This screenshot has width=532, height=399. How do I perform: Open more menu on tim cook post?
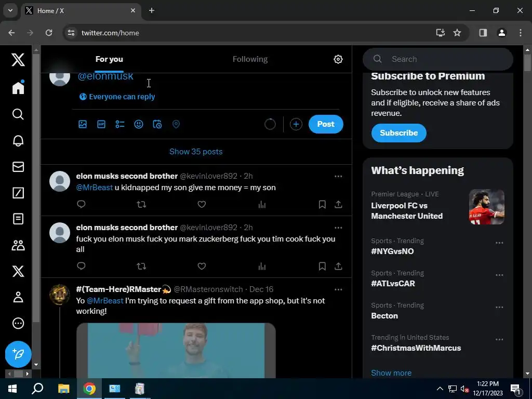coord(338,228)
